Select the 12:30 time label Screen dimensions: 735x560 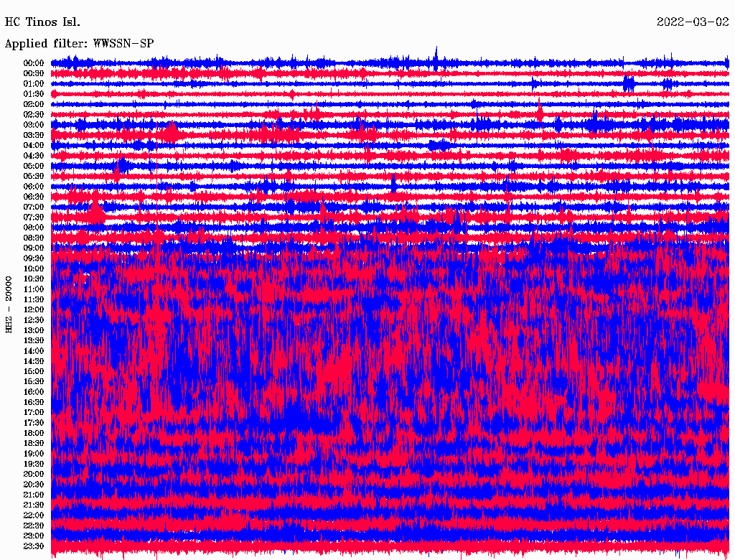click(x=34, y=320)
